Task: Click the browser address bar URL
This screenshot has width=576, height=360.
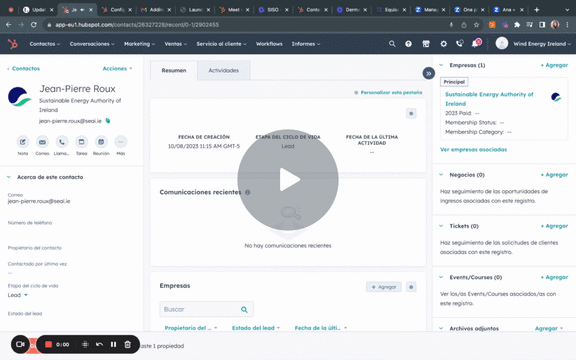Action: (137, 25)
